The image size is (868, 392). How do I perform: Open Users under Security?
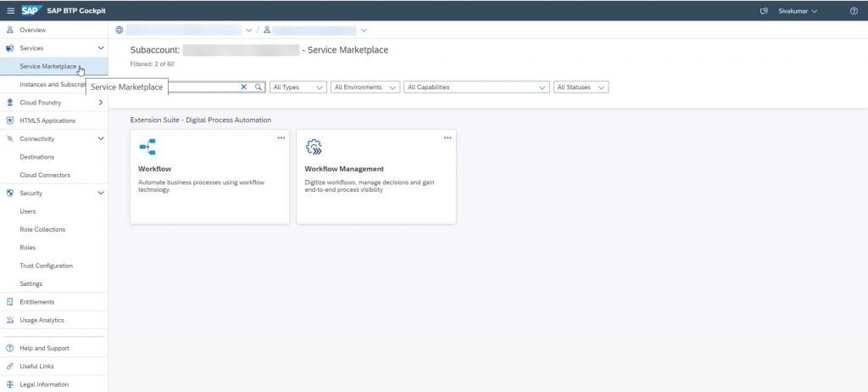point(28,212)
